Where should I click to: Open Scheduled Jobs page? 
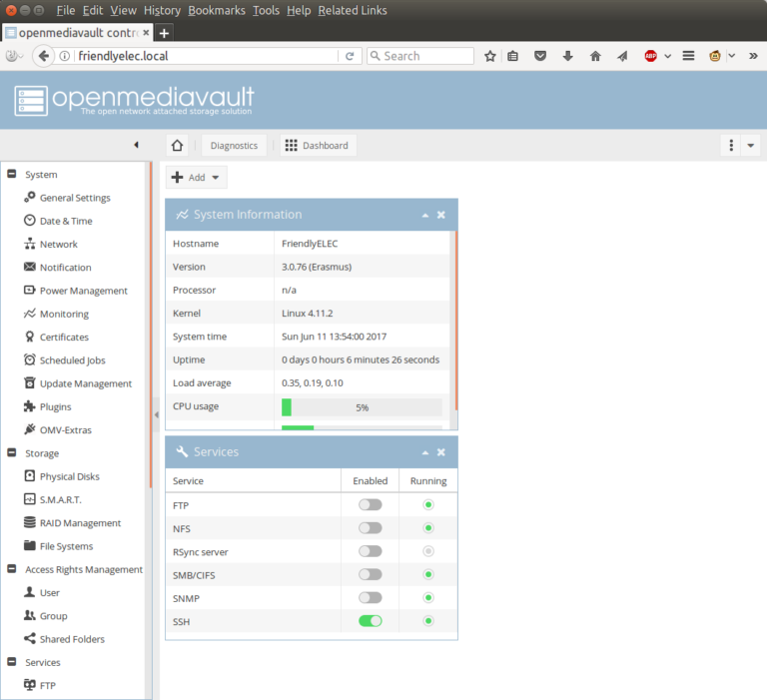click(x=72, y=360)
